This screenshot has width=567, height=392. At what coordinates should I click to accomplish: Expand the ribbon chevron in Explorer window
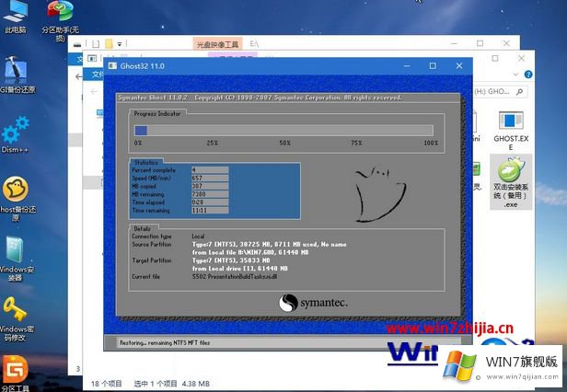click(515, 75)
